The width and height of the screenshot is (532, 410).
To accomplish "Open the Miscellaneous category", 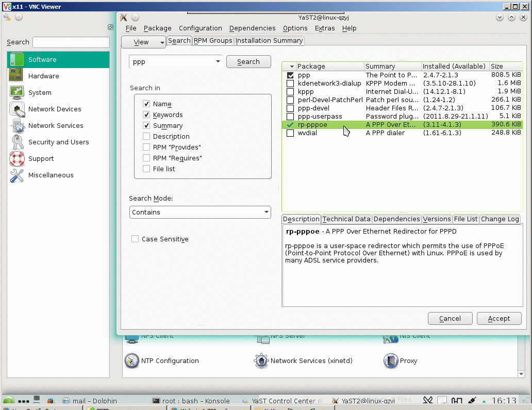I will 51,175.
